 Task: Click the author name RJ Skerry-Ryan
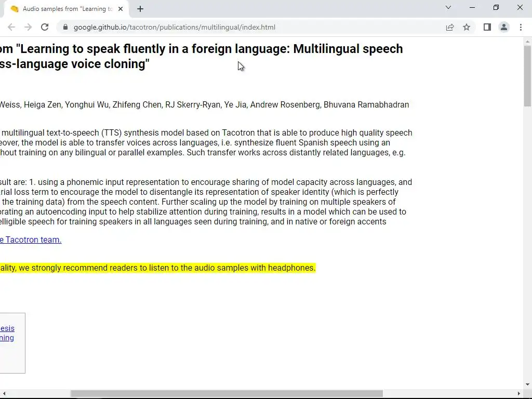pyautogui.click(x=193, y=105)
